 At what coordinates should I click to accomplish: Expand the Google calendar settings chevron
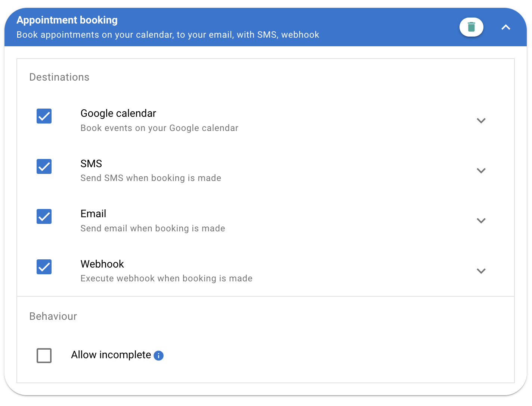click(x=481, y=121)
